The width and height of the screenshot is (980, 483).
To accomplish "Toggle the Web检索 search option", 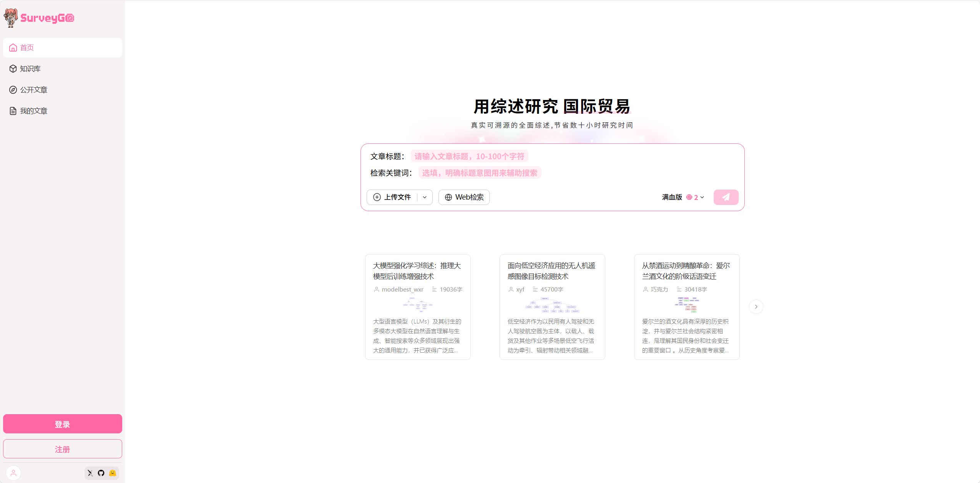I will click(x=464, y=197).
